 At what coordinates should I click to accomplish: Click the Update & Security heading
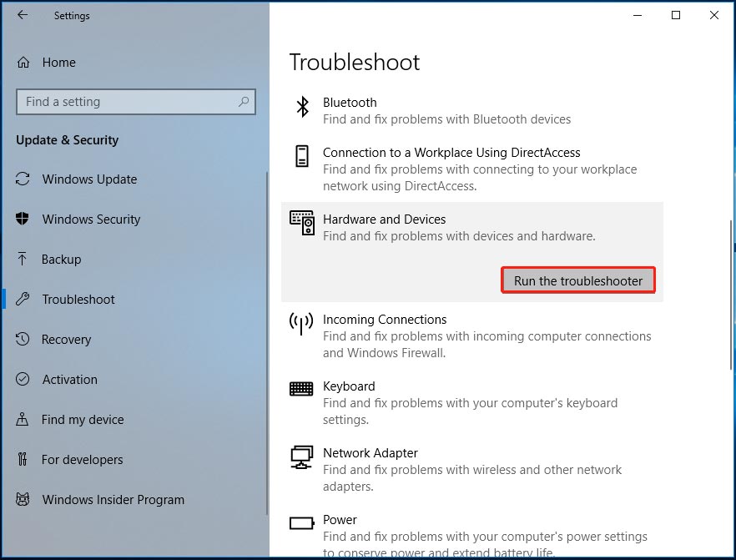67,140
